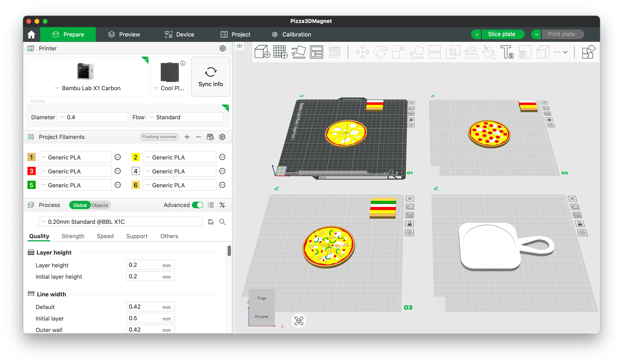Search process settings magnifier icon

(x=222, y=222)
